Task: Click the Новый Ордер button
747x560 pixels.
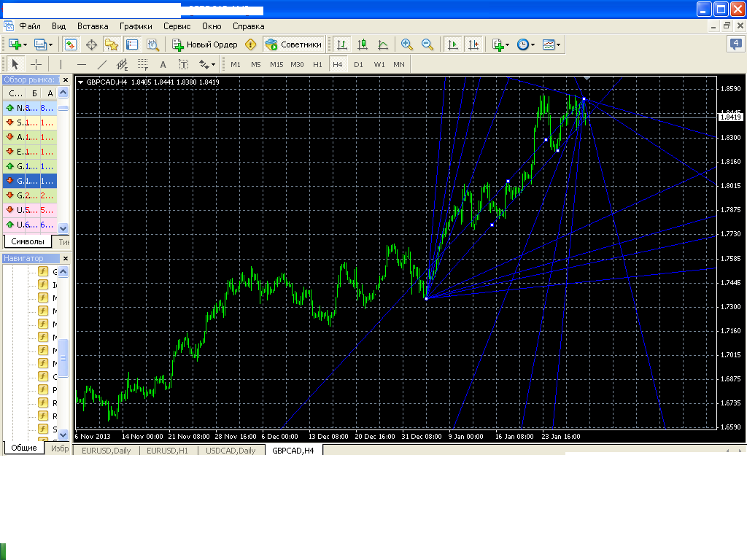Action: coord(205,44)
